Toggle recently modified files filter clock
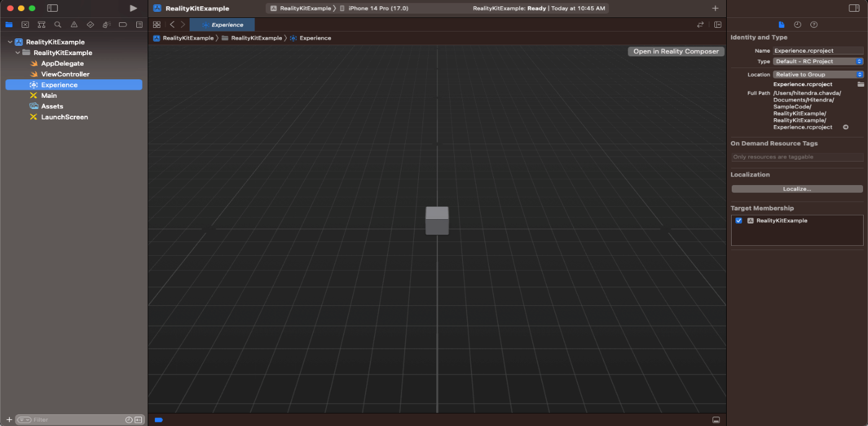 [x=129, y=420]
